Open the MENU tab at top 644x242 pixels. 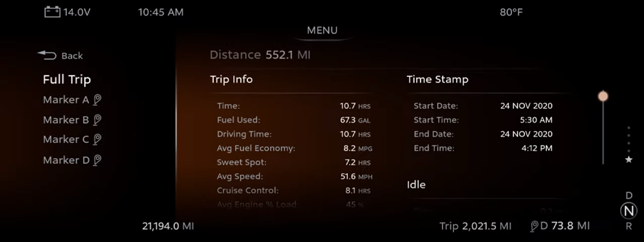(323, 30)
